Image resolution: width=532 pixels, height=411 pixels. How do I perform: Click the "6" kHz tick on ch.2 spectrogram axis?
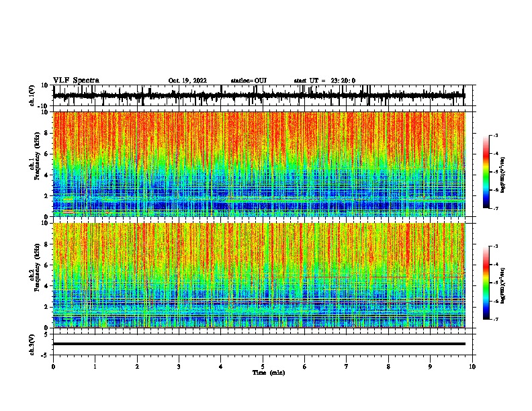pyautogui.click(x=47, y=265)
